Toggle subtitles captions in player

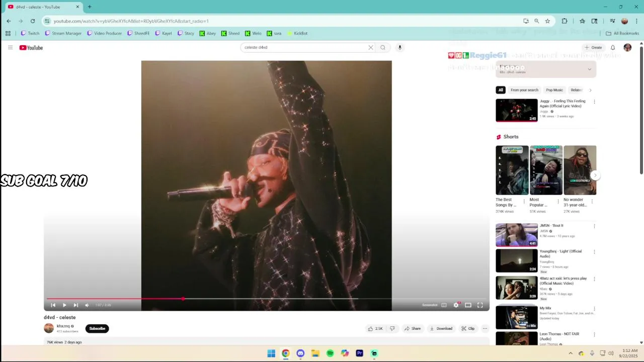click(x=444, y=305)
